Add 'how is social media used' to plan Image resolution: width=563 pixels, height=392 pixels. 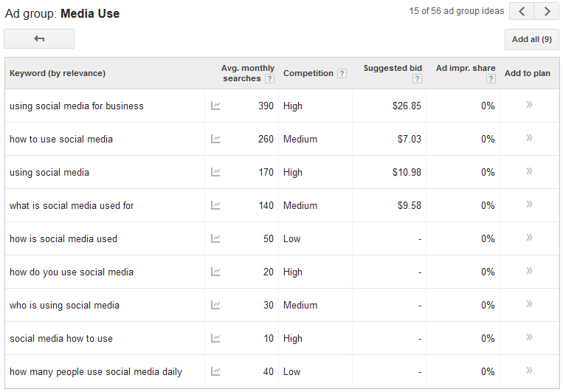[529, 238]
